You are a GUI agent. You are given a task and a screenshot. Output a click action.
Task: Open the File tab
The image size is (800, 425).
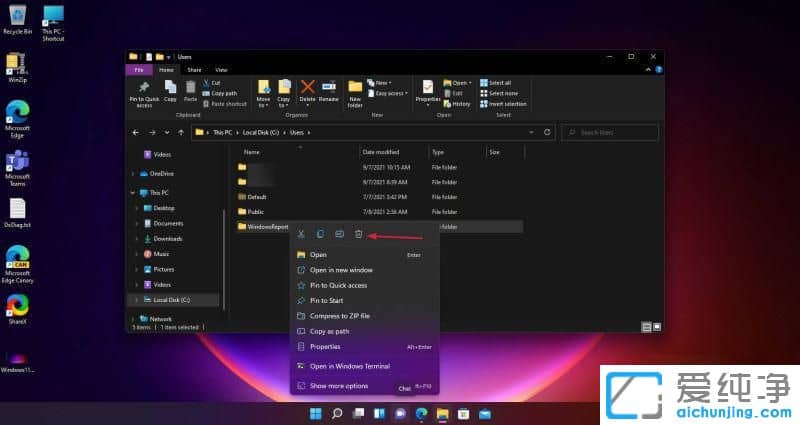coord(139,70)
